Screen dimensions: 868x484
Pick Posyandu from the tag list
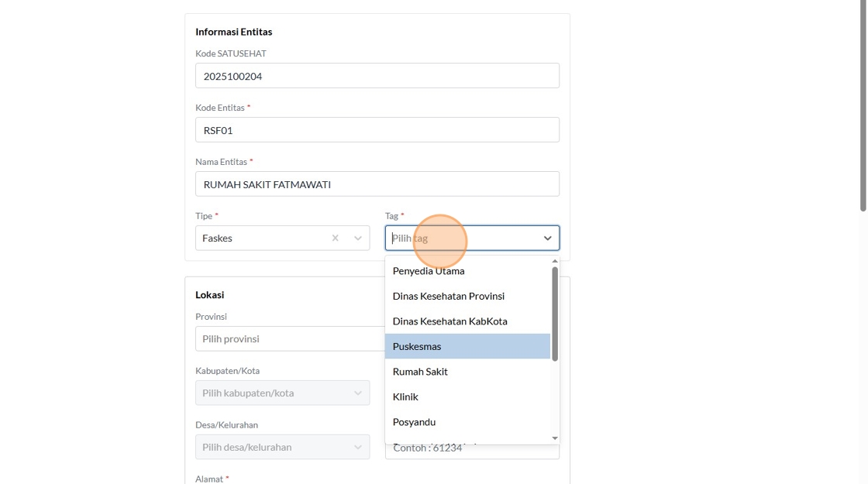point(414,422)
